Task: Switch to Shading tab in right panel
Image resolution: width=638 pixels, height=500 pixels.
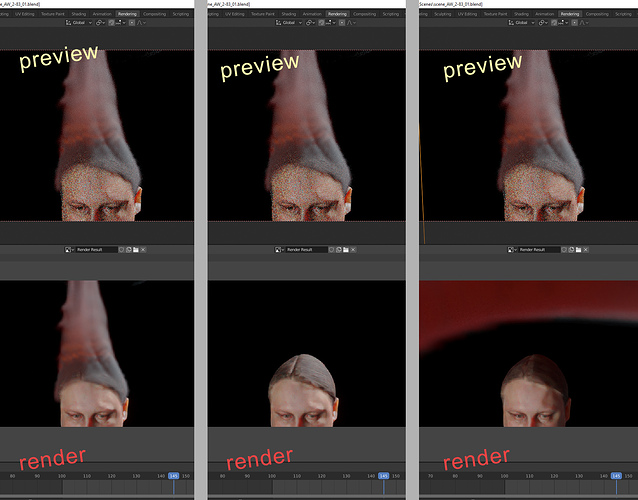Action: [x=521, y=14]
